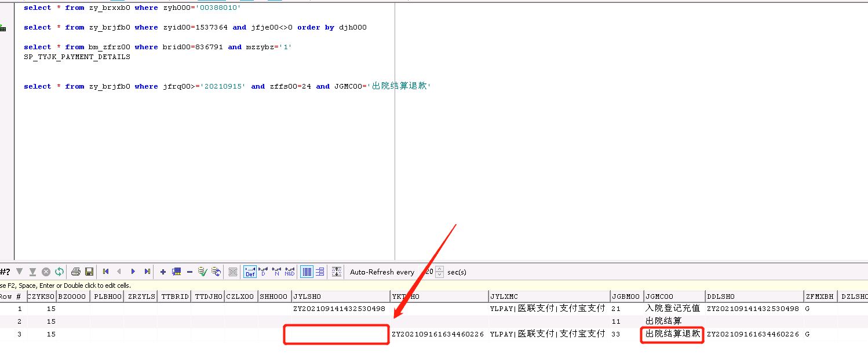Click the zy_brxxb0 query line in editor
868x355 pixels.
133,8
